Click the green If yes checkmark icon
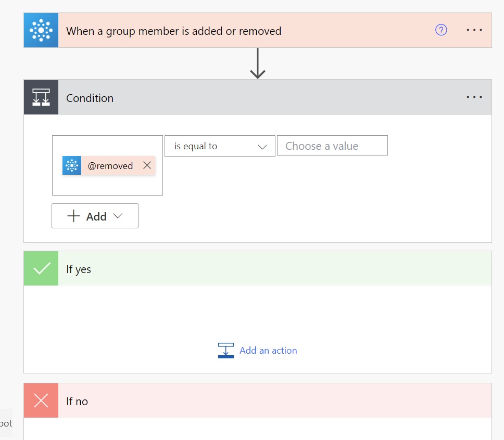The height and width of the screenshot is (440, 504). (41, 268)
